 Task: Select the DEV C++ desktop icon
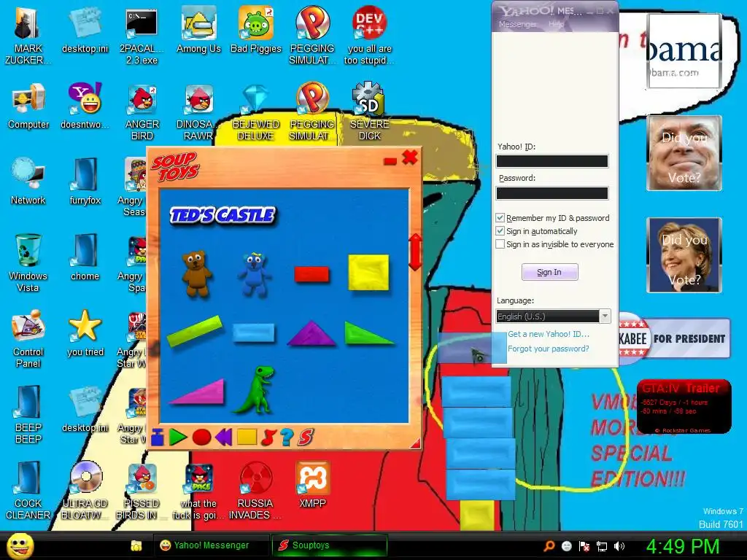click(x=370, y=36)
